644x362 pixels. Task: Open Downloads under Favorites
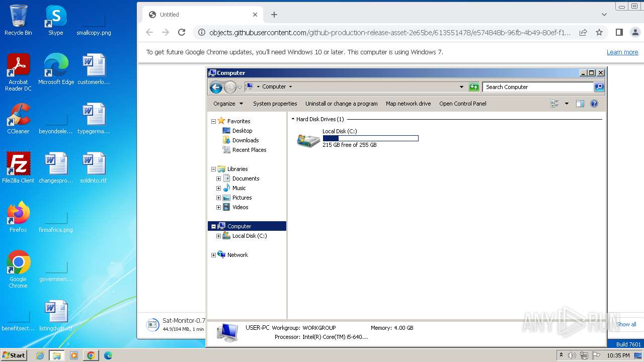click(245, 140)
